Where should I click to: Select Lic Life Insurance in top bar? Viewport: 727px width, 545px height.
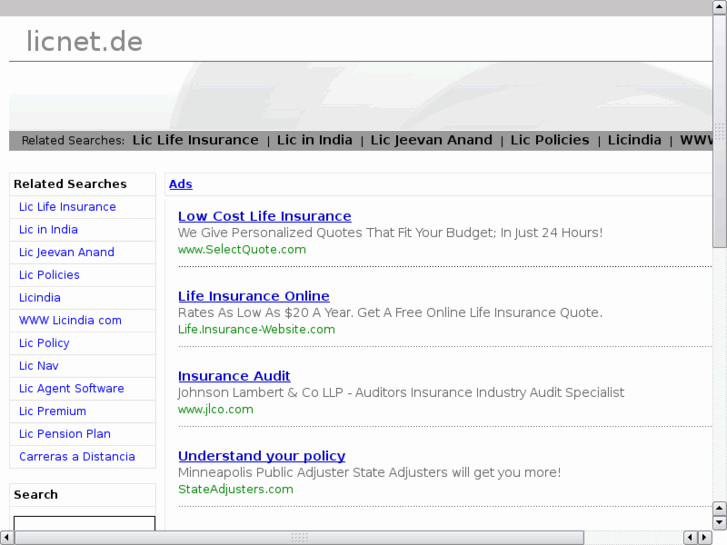tap(195, 140)
